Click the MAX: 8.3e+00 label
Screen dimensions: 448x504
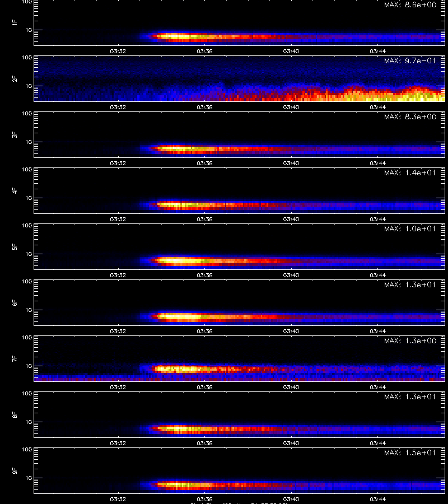pos(410,116)
